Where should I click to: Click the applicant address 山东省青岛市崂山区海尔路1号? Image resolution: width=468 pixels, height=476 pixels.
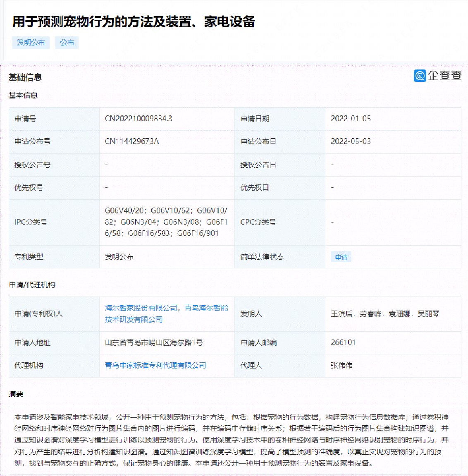[x=154, y=342]
